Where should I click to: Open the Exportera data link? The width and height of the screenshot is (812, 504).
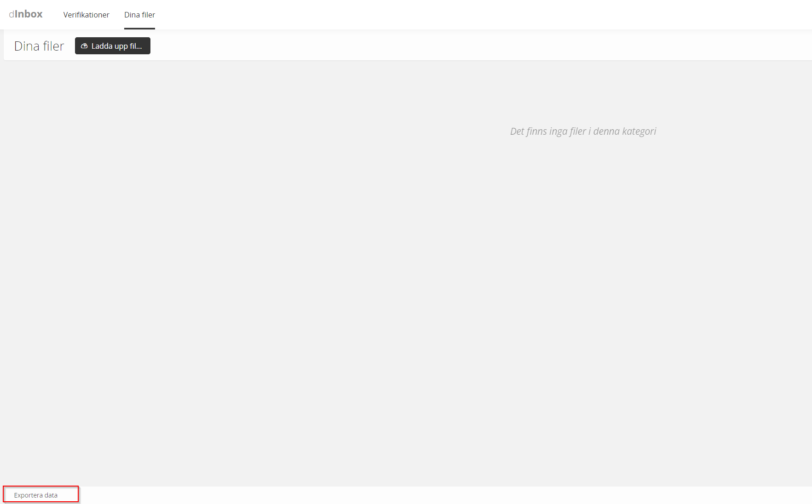pos(36,495)
